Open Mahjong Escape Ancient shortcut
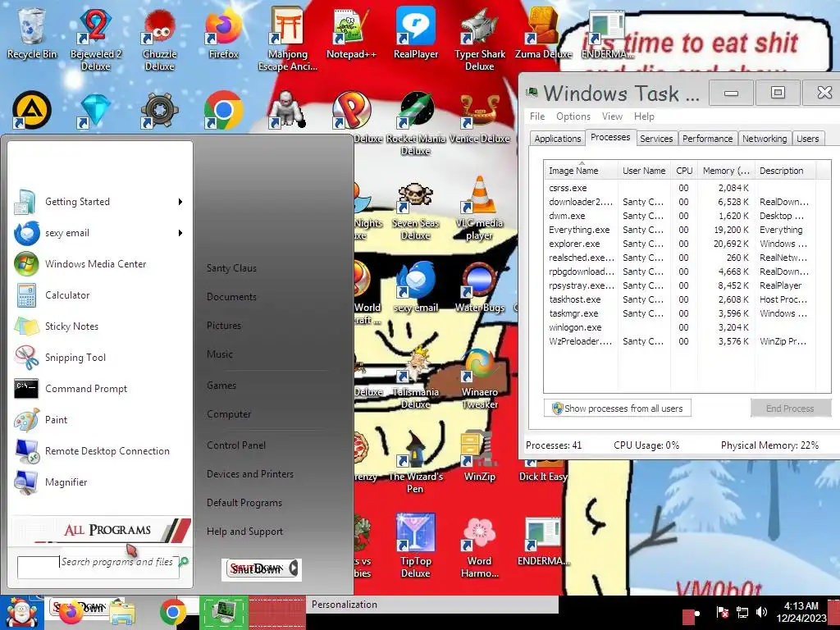Viewport: 840px width, 630px height. point(288,39)
